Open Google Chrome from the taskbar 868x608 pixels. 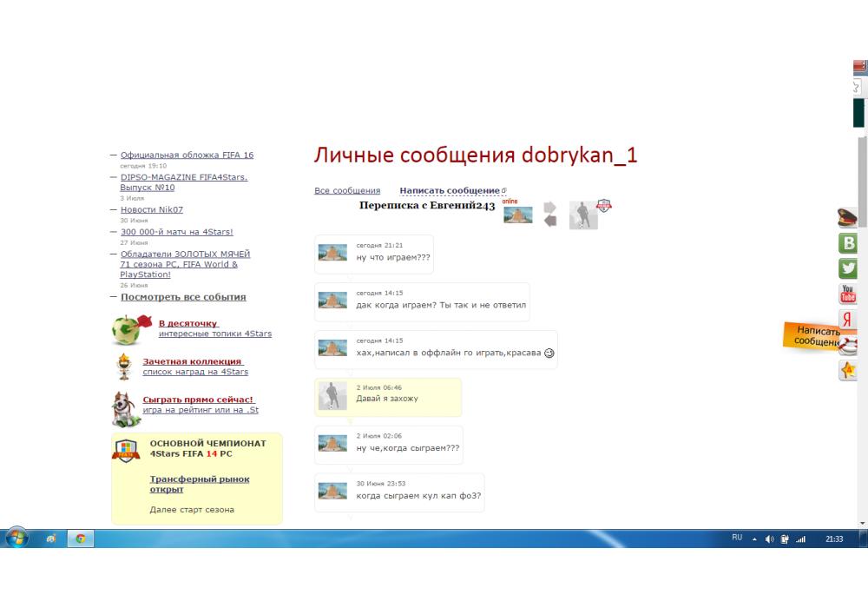coord(80,539)
